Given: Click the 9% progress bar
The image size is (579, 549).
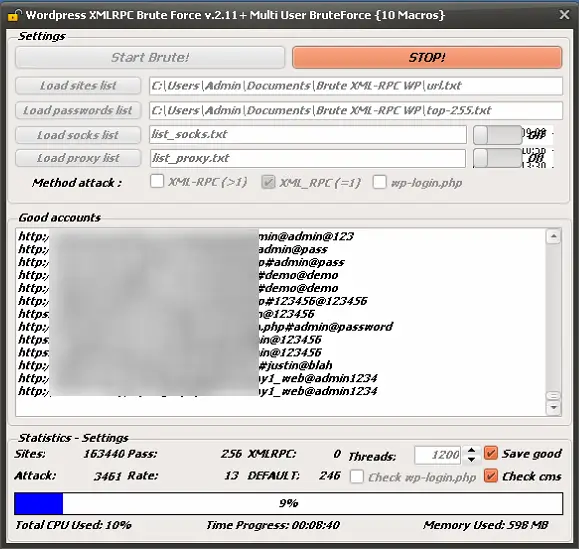Looking at the screenshot, I should pos(288,503).
